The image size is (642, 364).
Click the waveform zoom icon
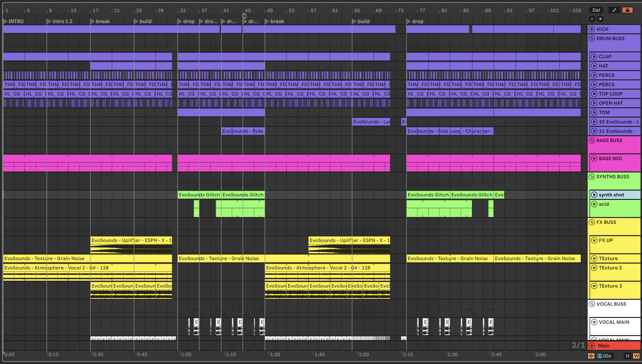point(591,356)
